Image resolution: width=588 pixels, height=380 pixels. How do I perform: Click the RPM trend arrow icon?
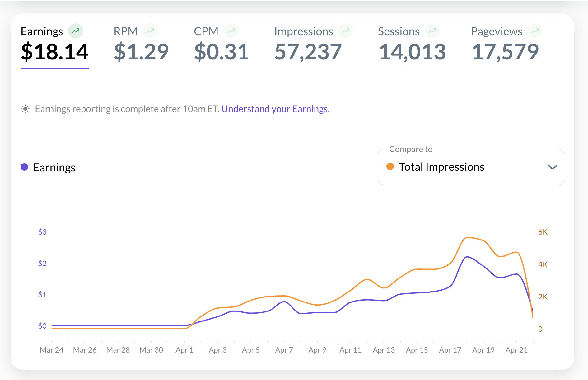point(150,31)
